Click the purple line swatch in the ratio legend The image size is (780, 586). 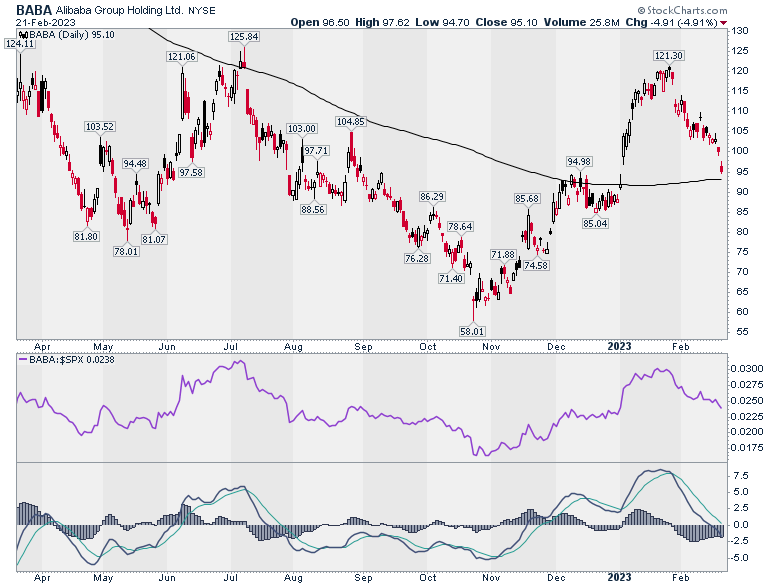[22, 359]
